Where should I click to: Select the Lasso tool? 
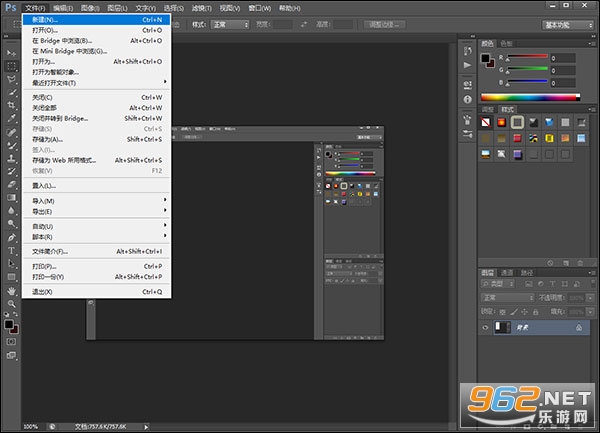pos(11,79)
